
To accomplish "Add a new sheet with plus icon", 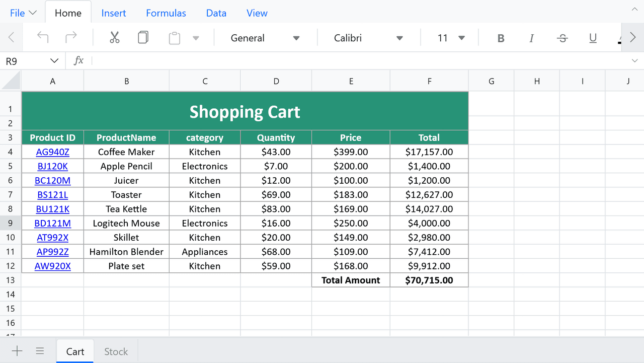I will click(17, 351).
